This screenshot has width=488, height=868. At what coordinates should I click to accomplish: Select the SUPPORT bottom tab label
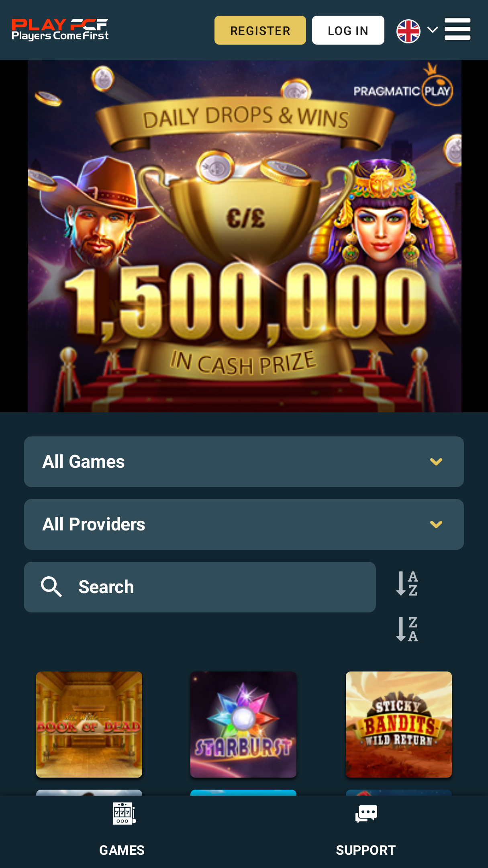pyautogui.click(x=366, y=850)
